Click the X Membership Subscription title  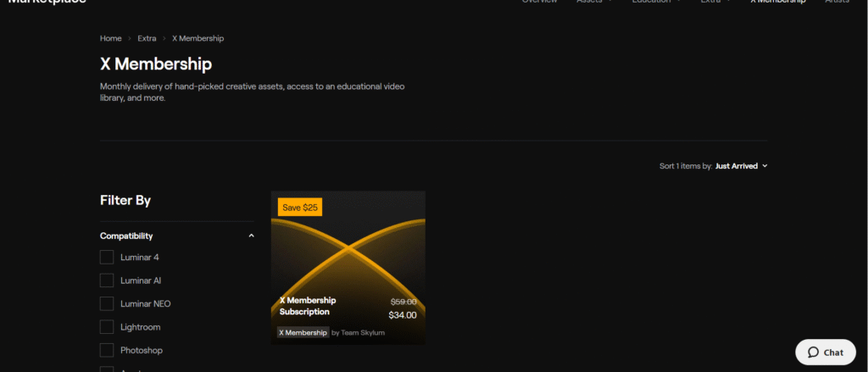point(308,306)
